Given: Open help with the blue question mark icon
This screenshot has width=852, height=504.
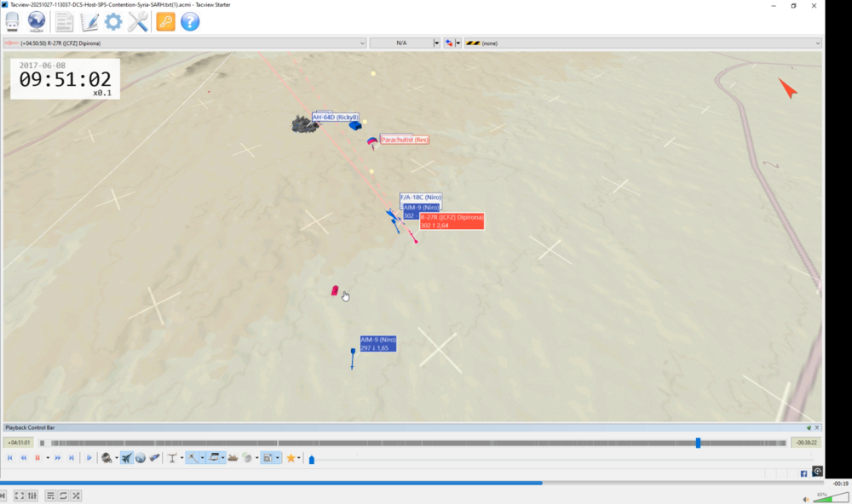Looking at the screenshot, I should (x=190, y=22).
